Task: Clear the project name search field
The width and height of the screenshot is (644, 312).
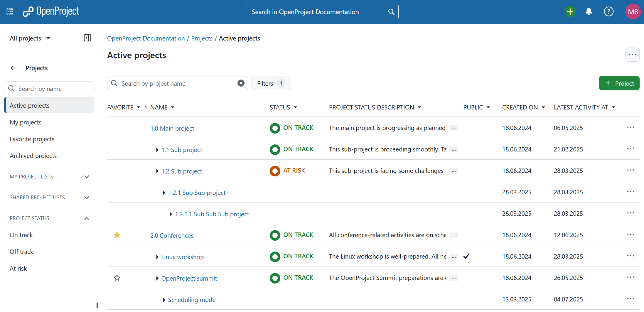Action: click(x=241, y=83)
